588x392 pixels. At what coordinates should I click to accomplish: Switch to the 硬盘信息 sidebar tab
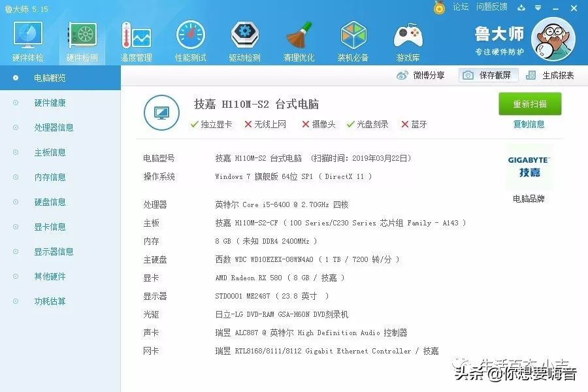[51, 202]
